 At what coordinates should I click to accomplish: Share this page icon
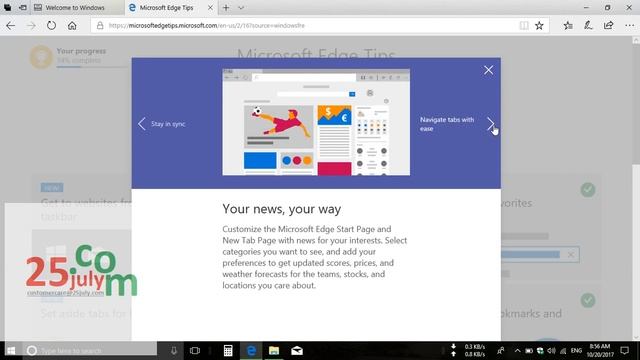(x=609, y=26)
